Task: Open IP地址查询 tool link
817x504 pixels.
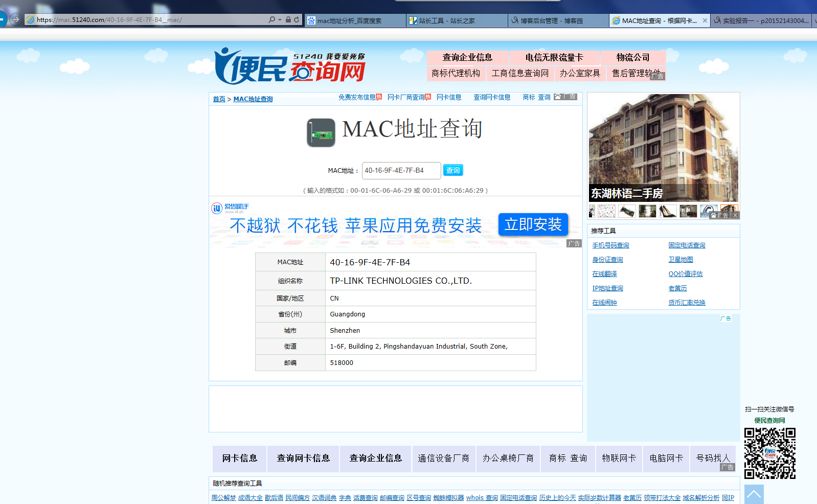Action: pyautogui.click(x=607, y=288)
